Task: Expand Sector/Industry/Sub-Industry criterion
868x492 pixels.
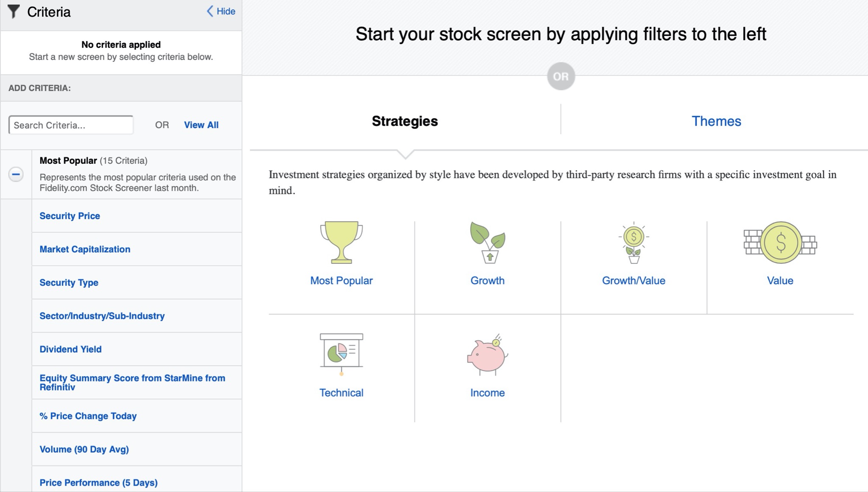Action: click(x=102, y=316)
